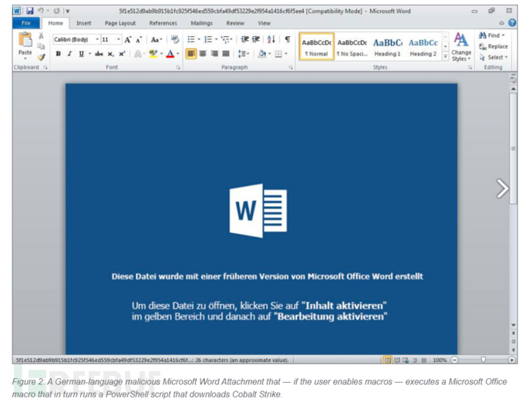This screenshot has width=532, height=402.
Task: Open the Find dropdown arrow
Action: point(503,35)
